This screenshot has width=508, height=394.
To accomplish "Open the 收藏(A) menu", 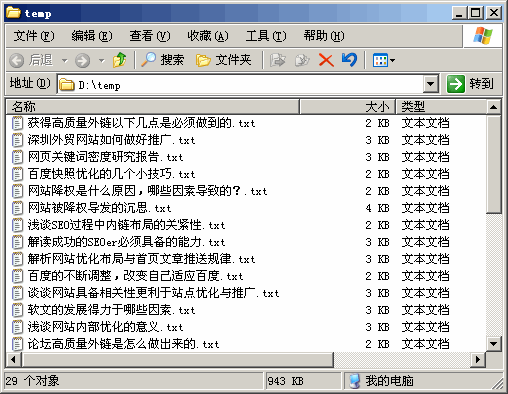I will click(x=208, y=35).
